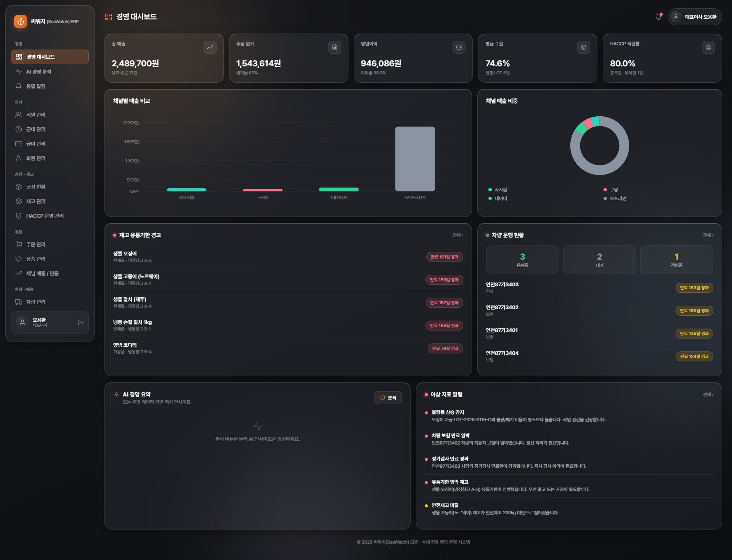Click the clock icon beside 근태 관리
This screenshot has height=560, width=732.
(x=18, y=129)
